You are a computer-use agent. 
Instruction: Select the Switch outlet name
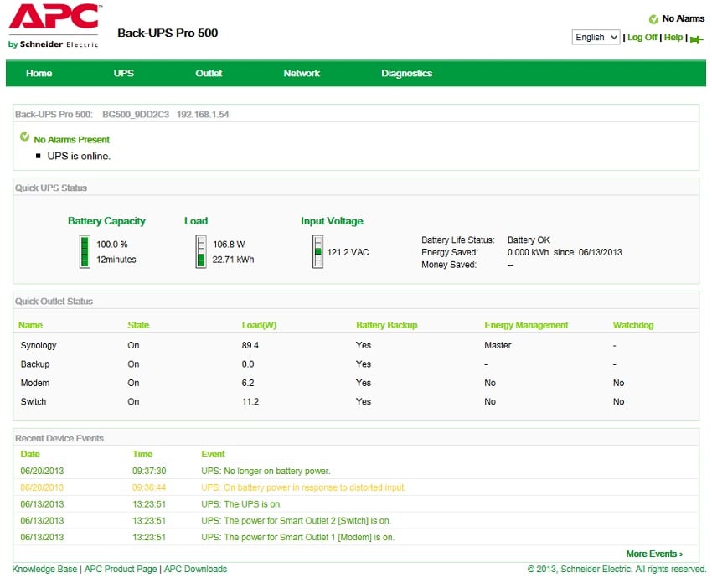[34, 401]
